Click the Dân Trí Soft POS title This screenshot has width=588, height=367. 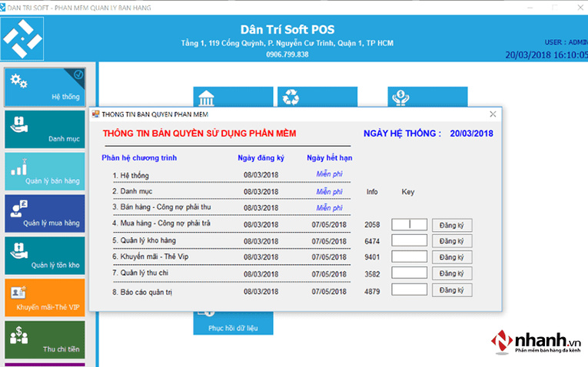point(287,30)
